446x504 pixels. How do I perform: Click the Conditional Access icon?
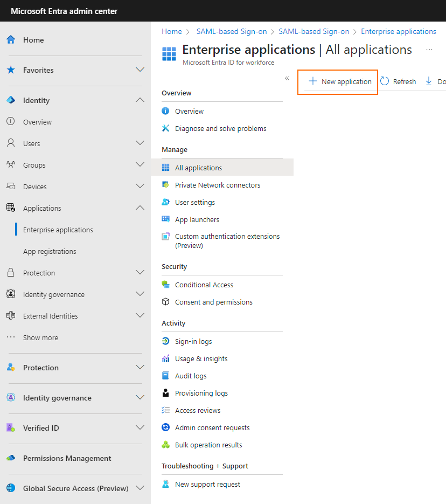166,285
